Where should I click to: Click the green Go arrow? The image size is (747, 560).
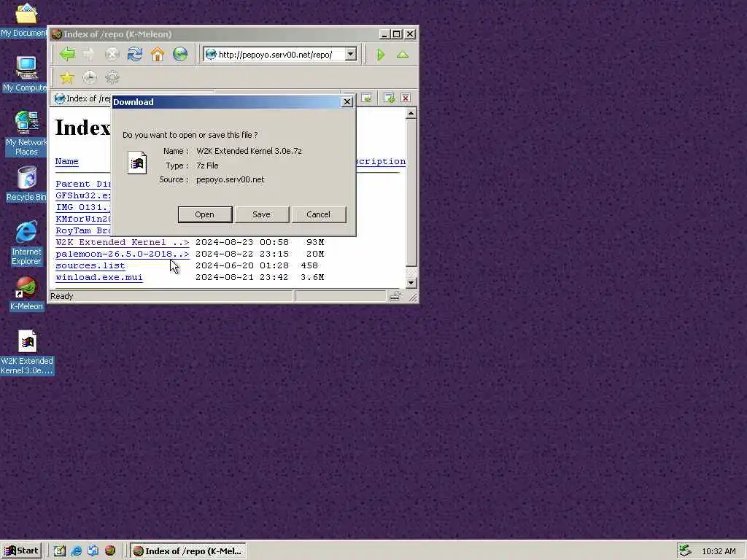(x=381, y=54)
